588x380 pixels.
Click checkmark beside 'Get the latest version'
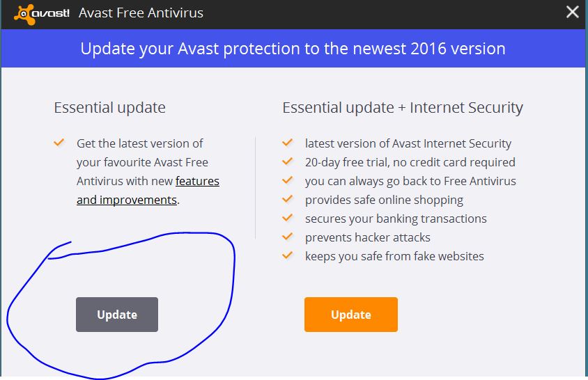59,143
